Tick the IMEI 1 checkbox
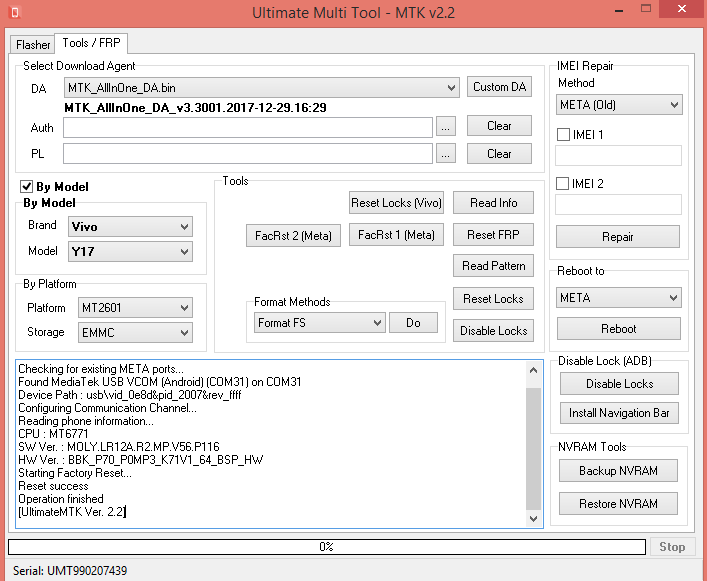 [564, 134]
